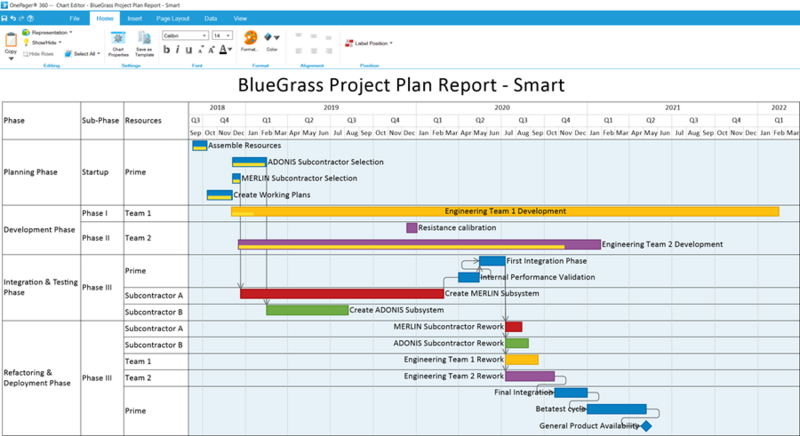Open the Page Layout tab
This screenshot has height=436, width=800.
click(x=172, y=18)
